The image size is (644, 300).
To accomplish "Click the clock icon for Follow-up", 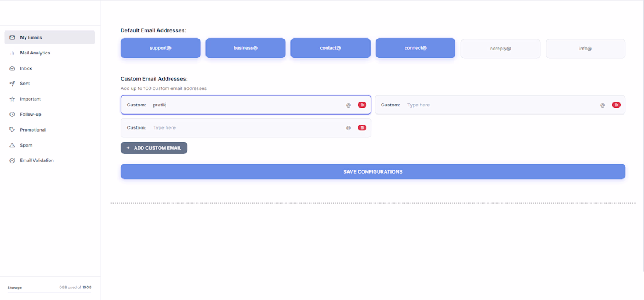I will 12,114.
